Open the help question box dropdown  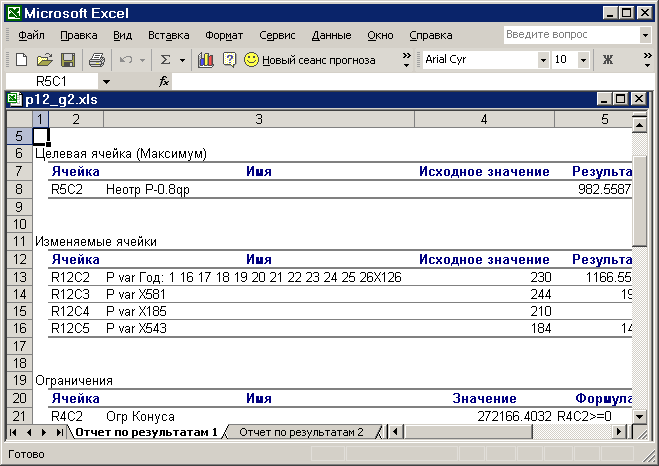[646, 35]
